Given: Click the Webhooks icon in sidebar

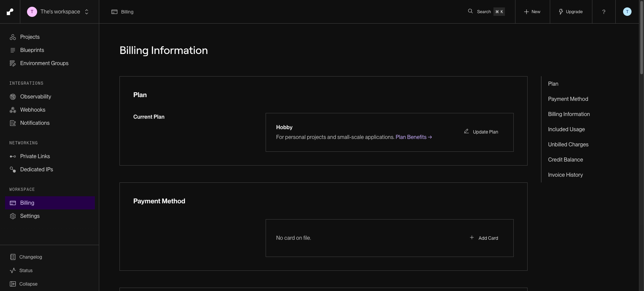Looking at the screenshot, I should (x=13, y=110).
